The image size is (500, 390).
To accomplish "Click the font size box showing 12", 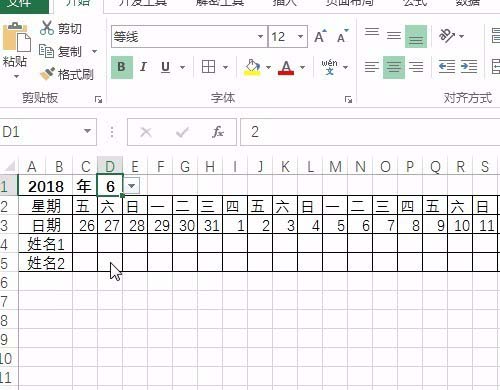I will (x=282, y=37).
